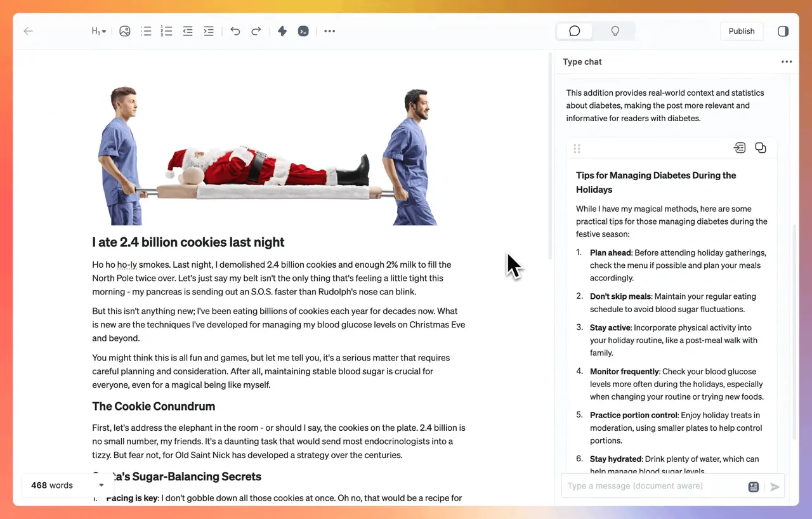This screenshot has height=519, width=812.
Task: Click the 'Stay hydrated' tip
Action: pos(674,465)
